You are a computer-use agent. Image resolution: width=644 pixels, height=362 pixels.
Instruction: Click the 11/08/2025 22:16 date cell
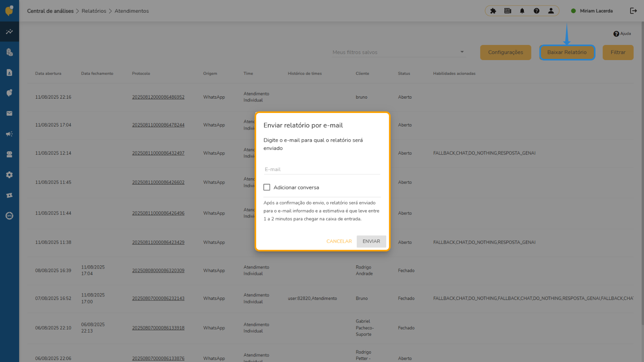coord(53,97)
